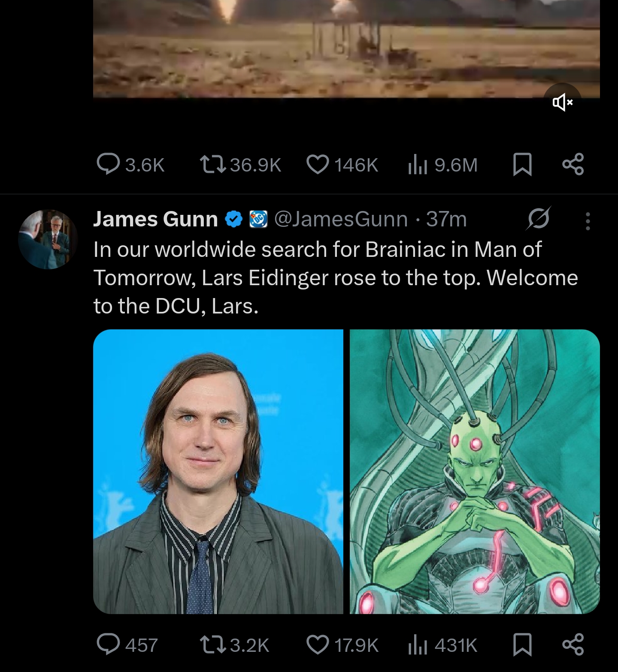
Task: Open James Gunn's profile picture
Action: [x=48, y=239]
